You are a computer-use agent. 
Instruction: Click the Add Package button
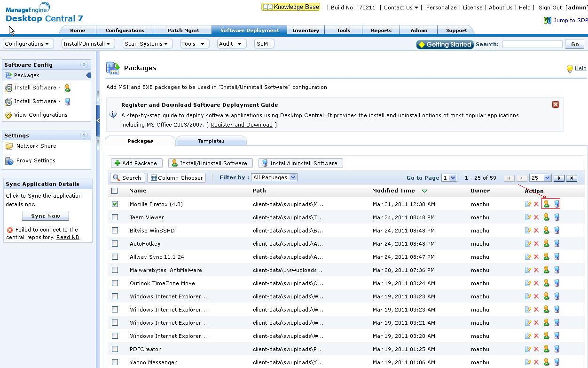136,163
